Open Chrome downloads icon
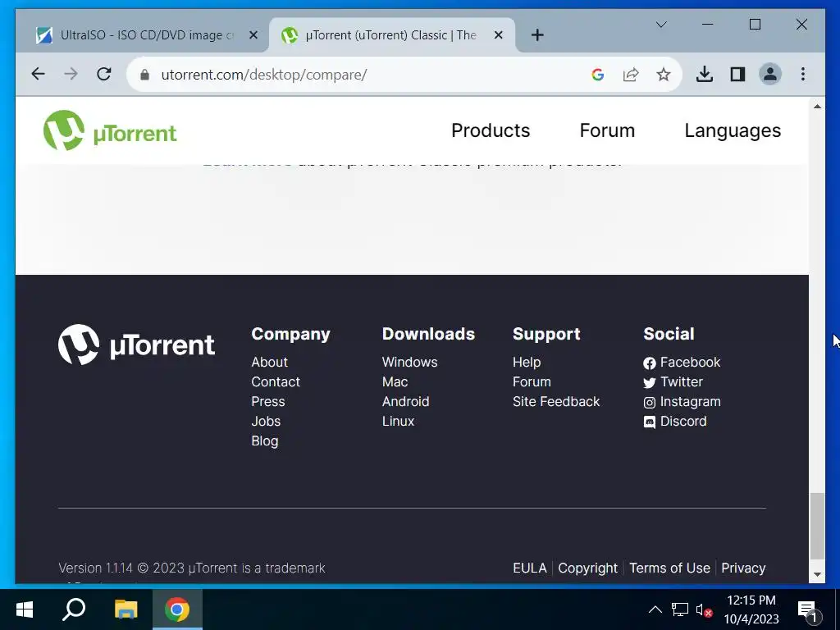This screenshot has height=630, width=840. click(705, 74)
